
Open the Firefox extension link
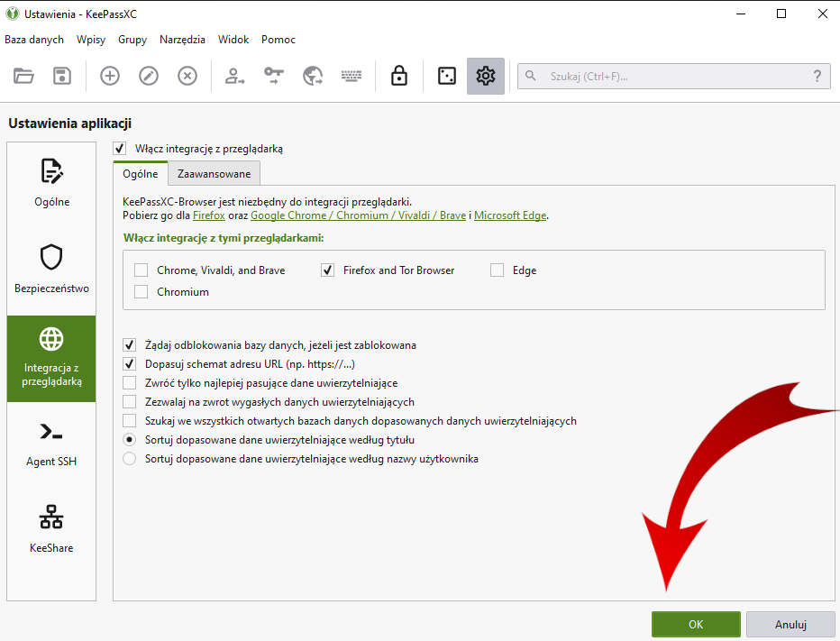209,215
